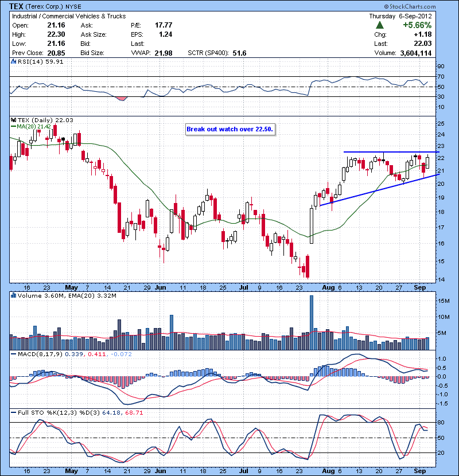The height and width of the screenshot is (476, 459).
Task: Click the Chg value +1.18
Action: coord(423,34)
